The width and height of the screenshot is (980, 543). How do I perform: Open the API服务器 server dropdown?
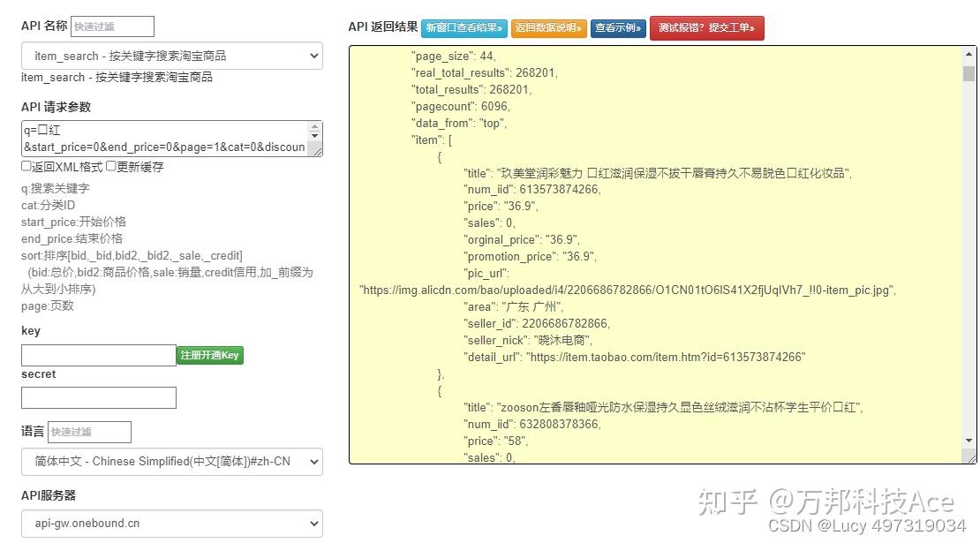[171, 523]
